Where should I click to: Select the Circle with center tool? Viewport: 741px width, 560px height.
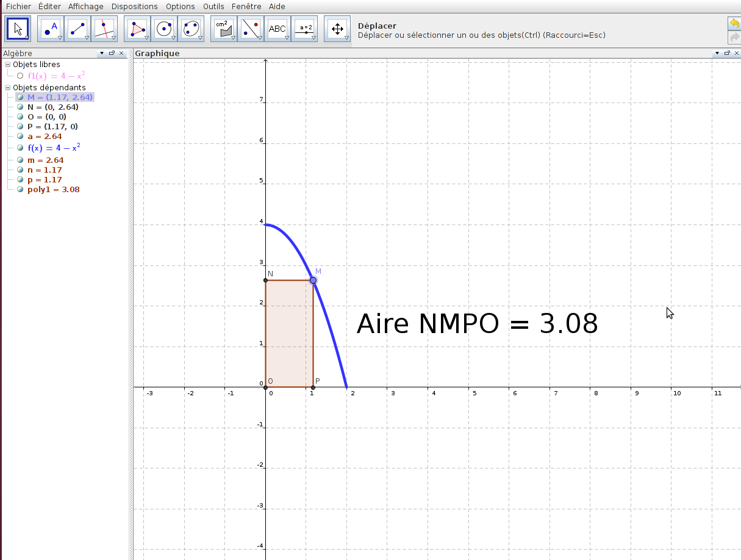coord(164,29)
